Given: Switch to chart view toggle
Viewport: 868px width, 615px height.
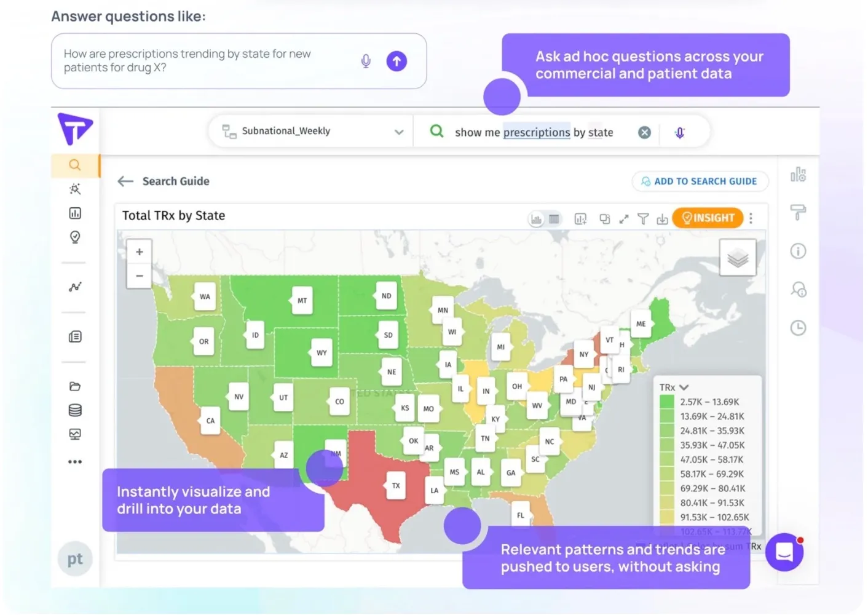Looking at the screenshot, I should pos(537,219).
